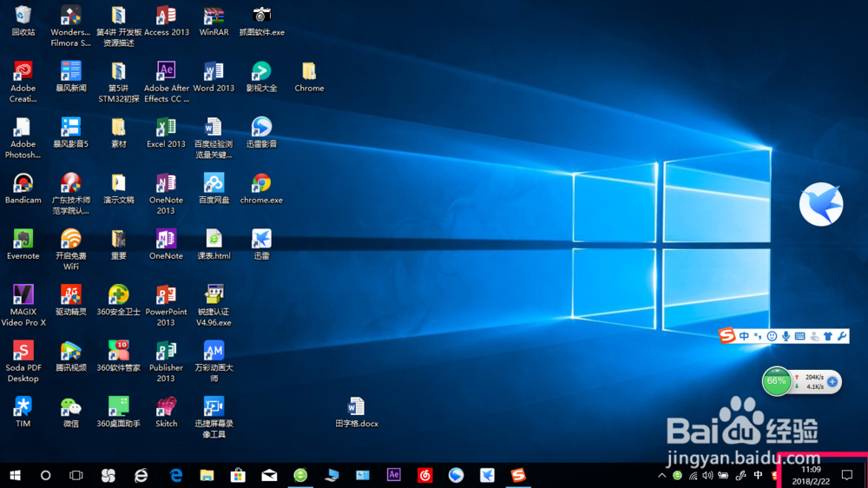The image size is (868, 488).
Task: Open battery status tray icon
Action: point(723,475)
